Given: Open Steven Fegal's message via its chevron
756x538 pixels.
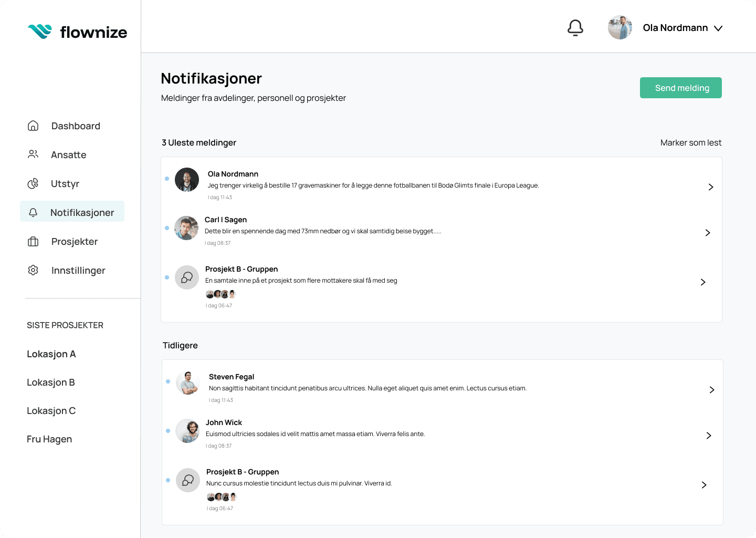Looking at the screenshot, I should (x=712, y=390).
